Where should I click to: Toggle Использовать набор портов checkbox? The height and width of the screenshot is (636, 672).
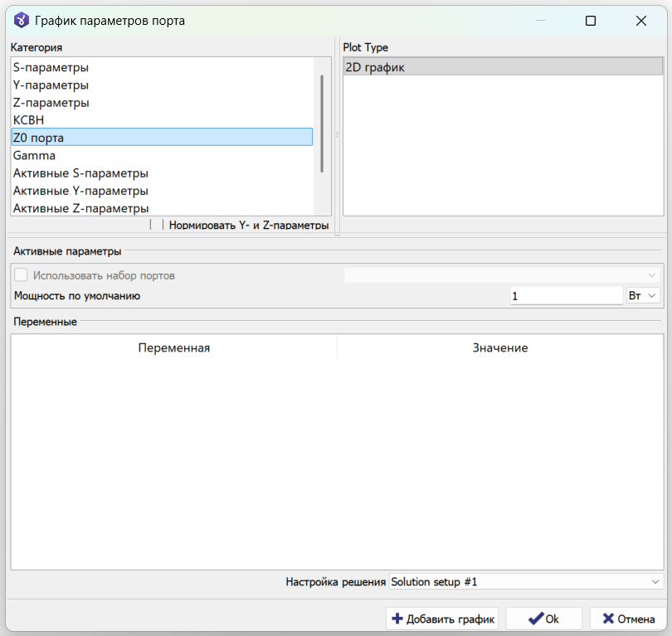point(21,275)
